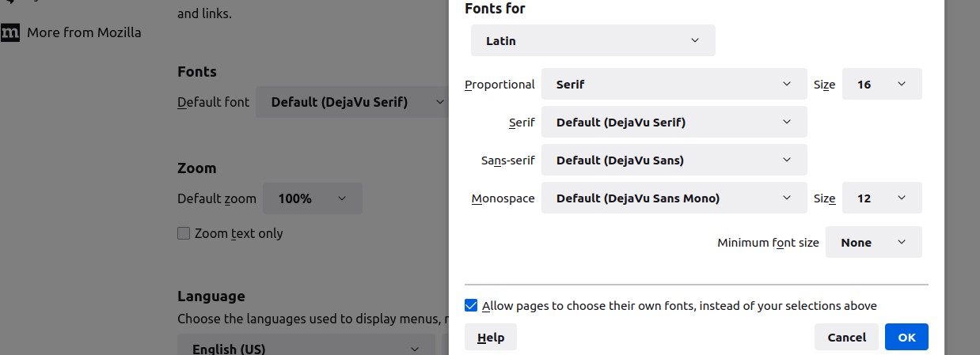The width and height of the screenshot is (980, 355).
Task: Click the Zoom section heading
Action: (x=197, y=168)
